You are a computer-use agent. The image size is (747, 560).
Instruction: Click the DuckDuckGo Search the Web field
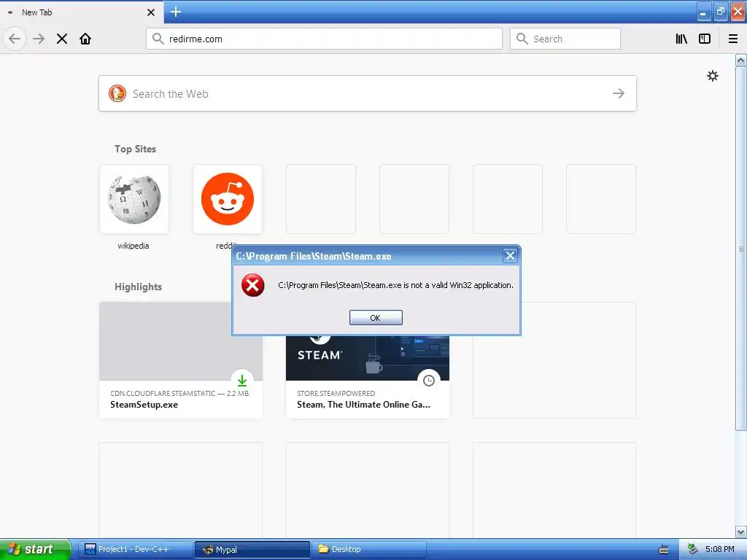368,93
